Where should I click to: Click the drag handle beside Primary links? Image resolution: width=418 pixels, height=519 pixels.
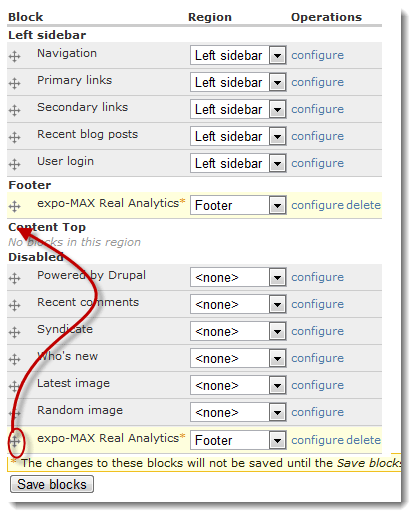click(x=14, y=83)
